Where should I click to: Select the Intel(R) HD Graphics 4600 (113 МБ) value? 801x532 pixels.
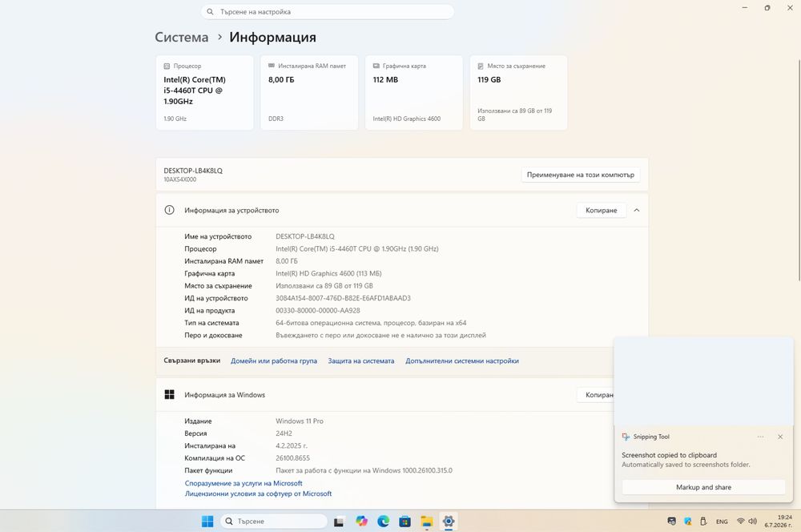point(328,273)
